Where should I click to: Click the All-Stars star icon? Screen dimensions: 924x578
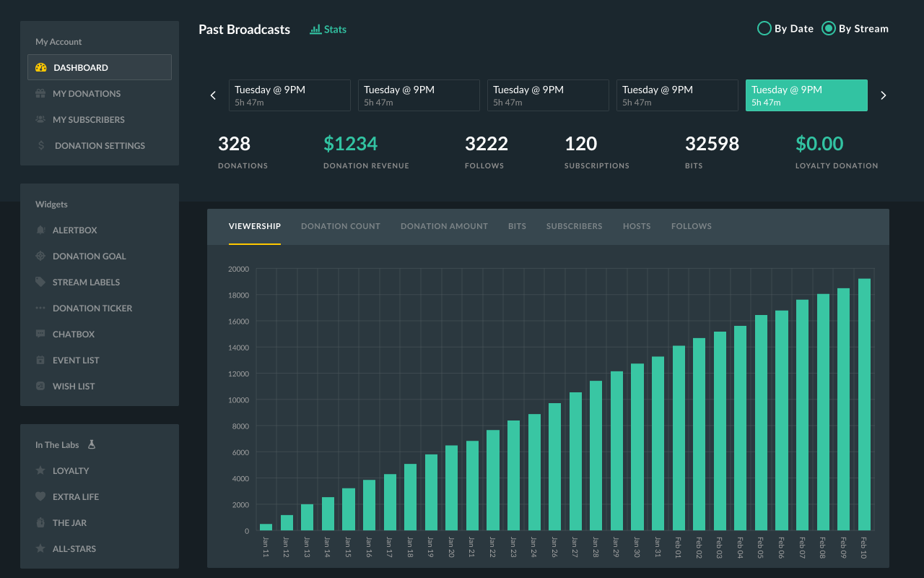pos(40,548)
